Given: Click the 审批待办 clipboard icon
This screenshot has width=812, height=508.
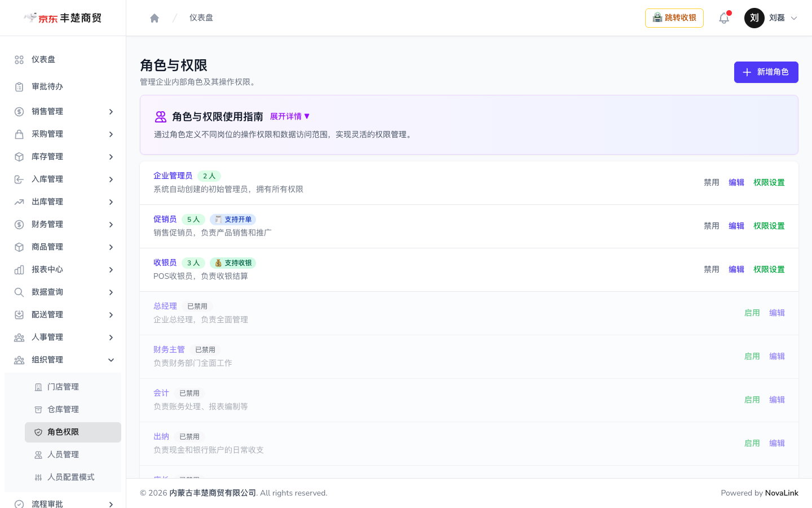Looking at the screenshot, I should pos(19,87).
